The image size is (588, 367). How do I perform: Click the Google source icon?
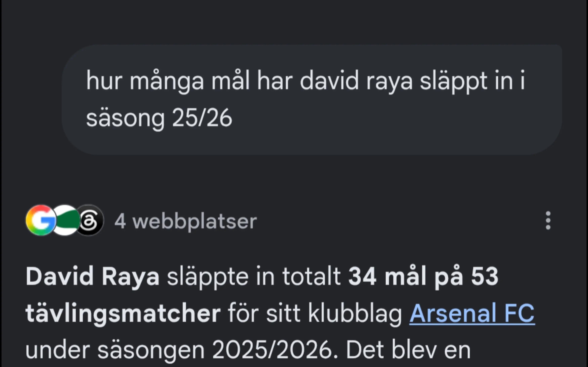[40, 220]
